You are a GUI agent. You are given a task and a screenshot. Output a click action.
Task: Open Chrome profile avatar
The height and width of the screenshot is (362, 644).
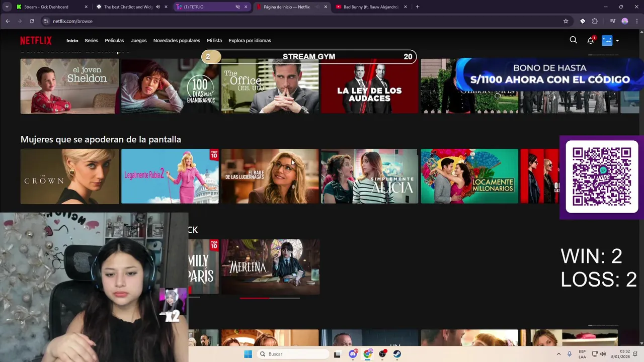(625, 21)
